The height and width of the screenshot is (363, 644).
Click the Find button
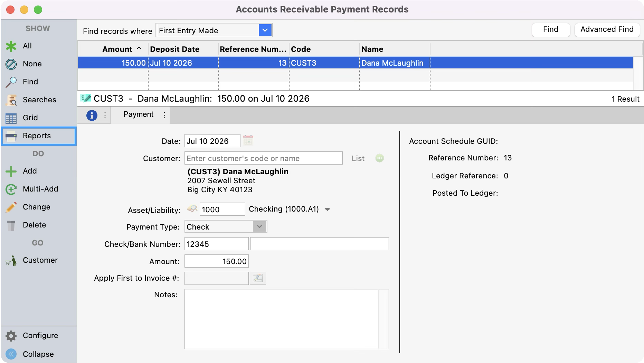pos(551,29)
